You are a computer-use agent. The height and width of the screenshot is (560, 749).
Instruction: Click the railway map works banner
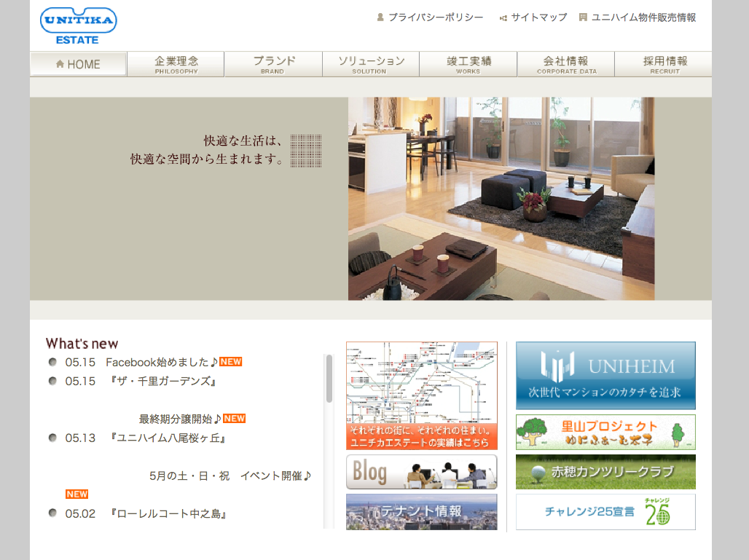(x=421, y=395)
